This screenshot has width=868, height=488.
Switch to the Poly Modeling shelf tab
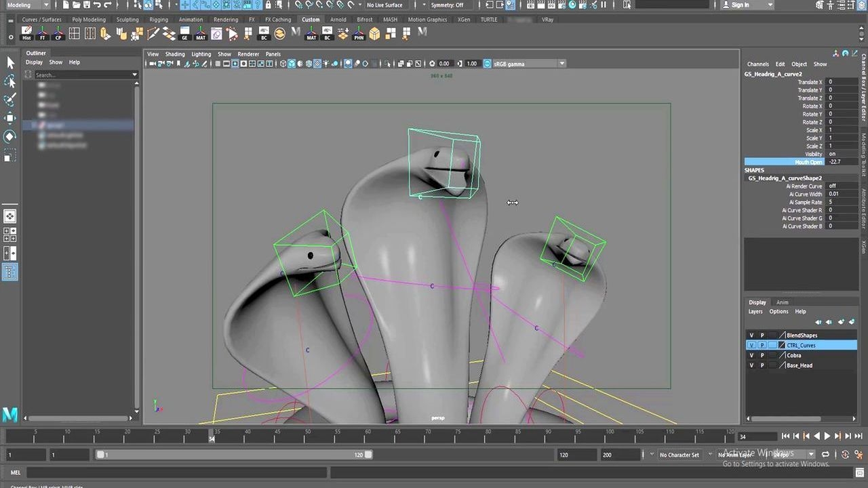(x=89, y=20)
